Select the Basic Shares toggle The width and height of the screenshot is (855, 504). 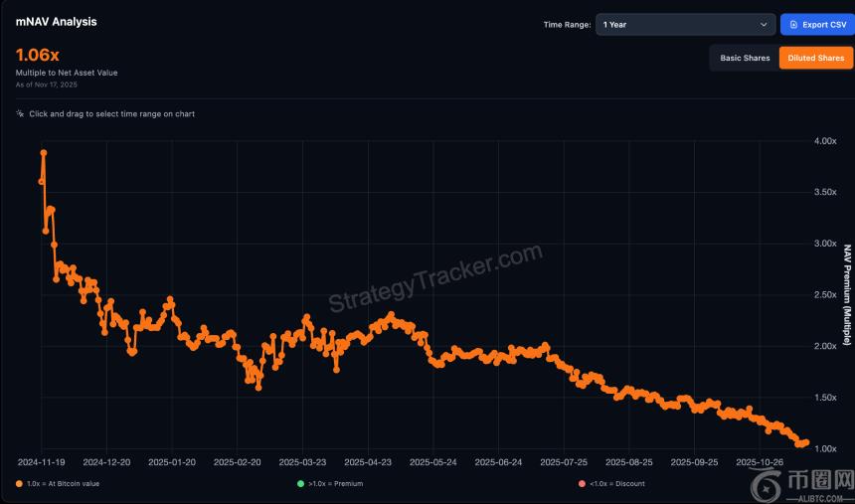click(745, 58)
